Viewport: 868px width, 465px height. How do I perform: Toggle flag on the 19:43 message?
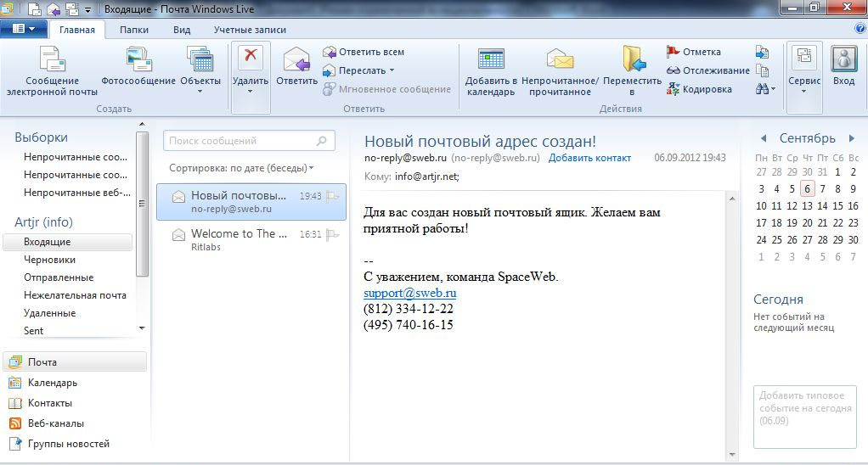(x=332, y=196)
